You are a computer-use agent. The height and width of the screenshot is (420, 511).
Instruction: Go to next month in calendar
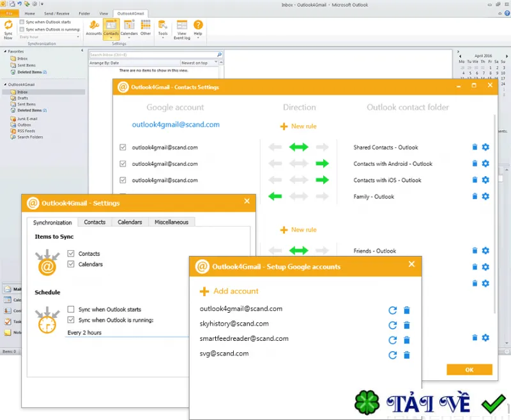pyautogui.click(x=507, y=56)
